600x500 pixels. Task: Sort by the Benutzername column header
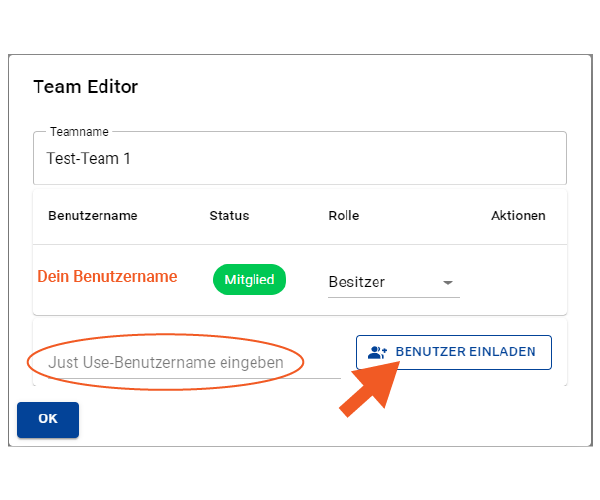tap(93, 216)
